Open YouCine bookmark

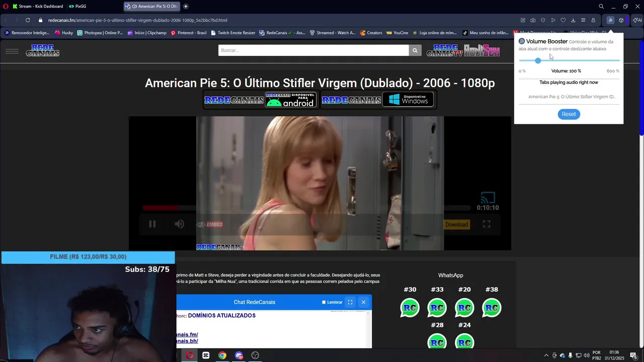(397, 33)
